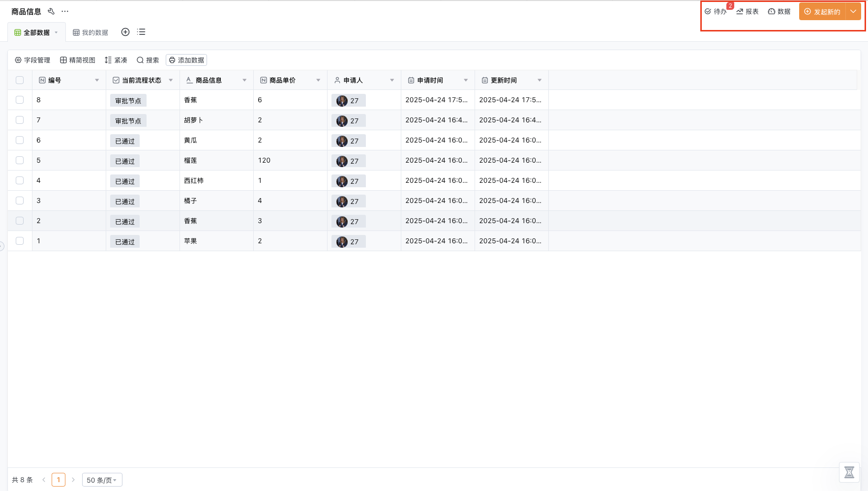Open 报表 reports
The image size is (868, 491).
748,11
